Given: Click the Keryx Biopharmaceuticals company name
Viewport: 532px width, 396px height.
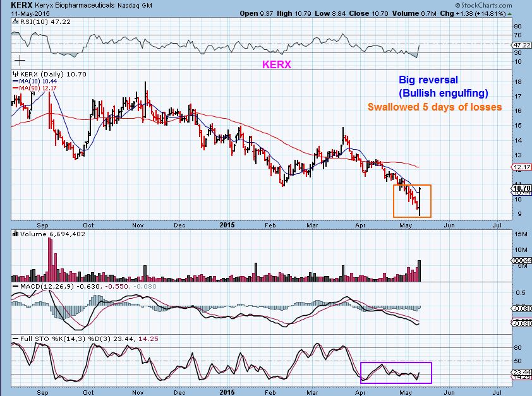Looking at the screenshot, I should click(x=75, y=6).
